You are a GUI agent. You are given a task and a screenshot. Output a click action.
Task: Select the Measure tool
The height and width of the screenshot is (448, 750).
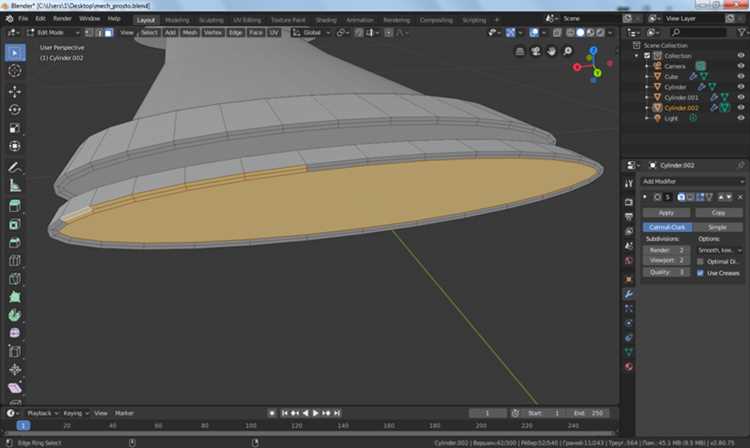point(15,185)
